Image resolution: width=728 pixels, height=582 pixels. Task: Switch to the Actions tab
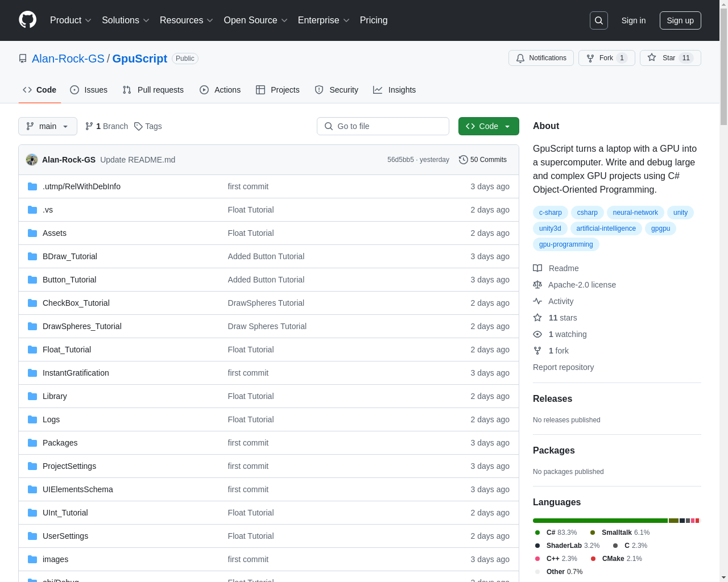point(220,90)
